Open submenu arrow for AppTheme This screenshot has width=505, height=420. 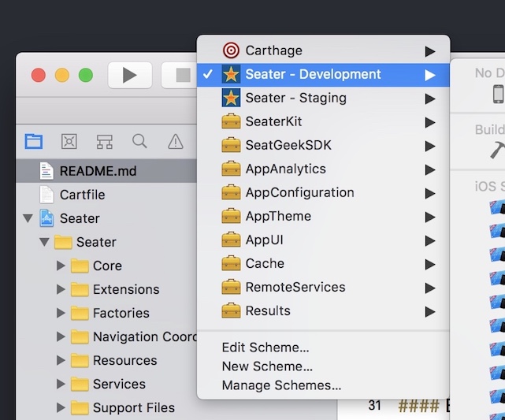(430, 217)
